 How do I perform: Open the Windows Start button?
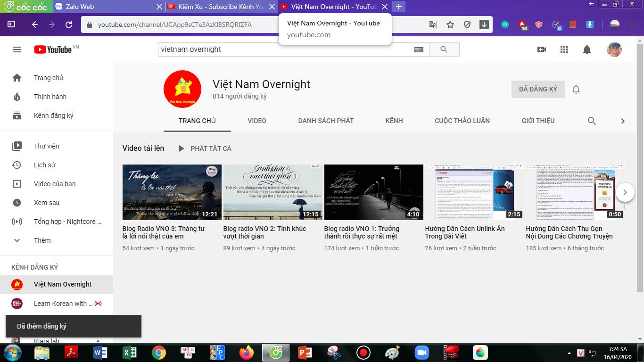(12, 353)
